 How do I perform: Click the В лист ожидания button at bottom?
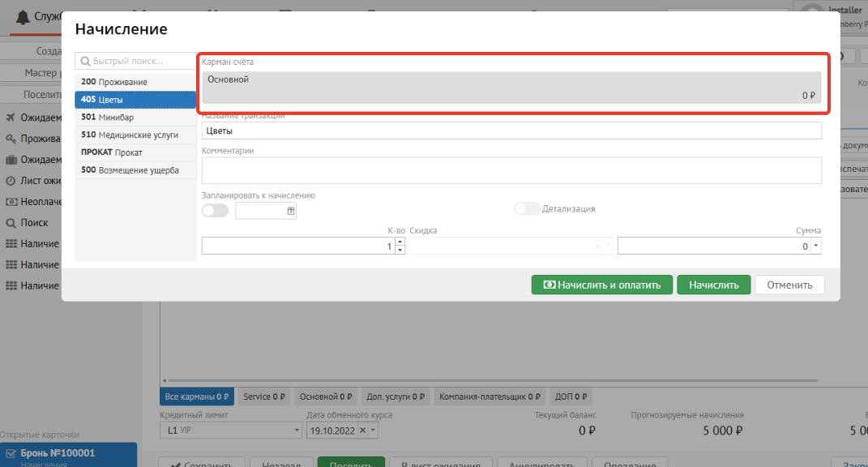441,463
